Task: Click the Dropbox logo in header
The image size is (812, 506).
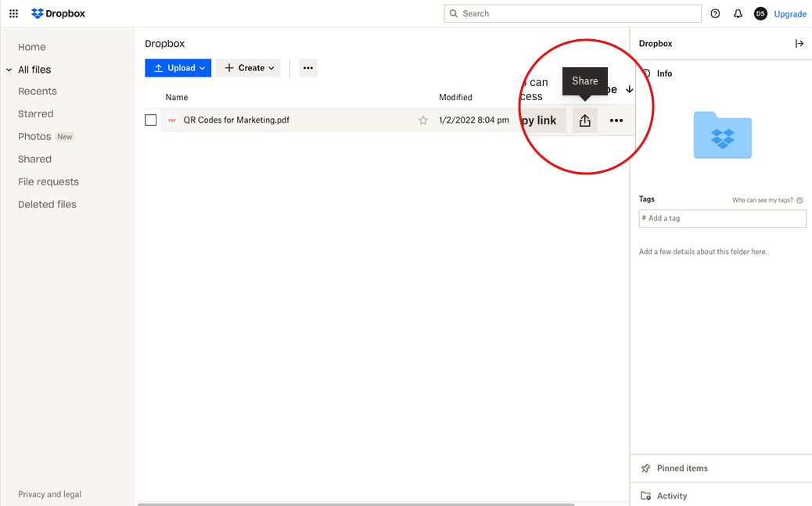Action: pyautogui.click(x=58, y=14)
